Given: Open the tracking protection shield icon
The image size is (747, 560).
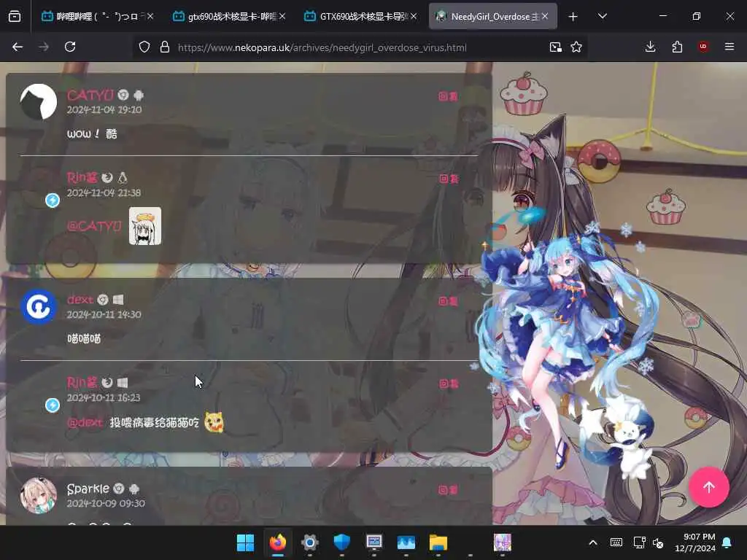Looking at the screenshot, I should [x=144, y=47].
